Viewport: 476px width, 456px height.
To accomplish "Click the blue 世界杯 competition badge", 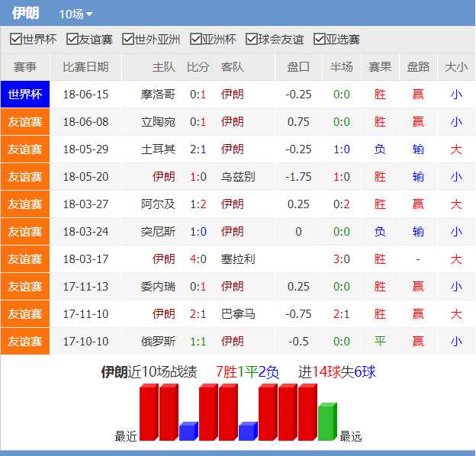I will click(x=25, y=95).
